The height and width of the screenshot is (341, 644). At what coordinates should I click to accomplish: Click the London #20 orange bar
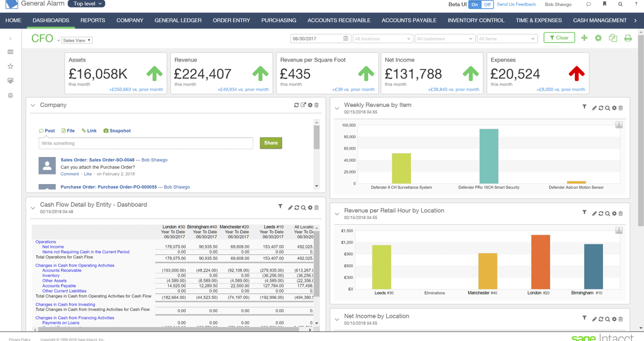(540, 262)
